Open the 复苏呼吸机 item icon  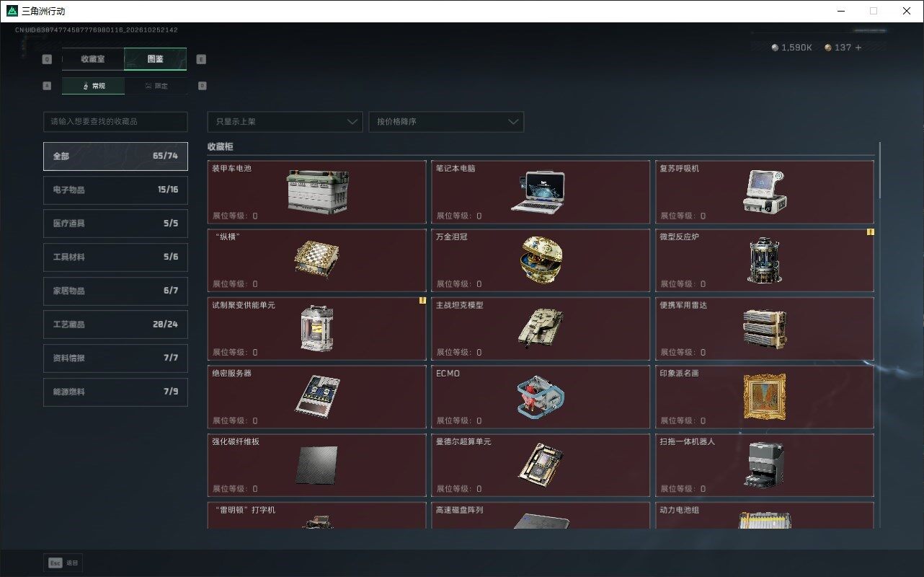point(765,192)
